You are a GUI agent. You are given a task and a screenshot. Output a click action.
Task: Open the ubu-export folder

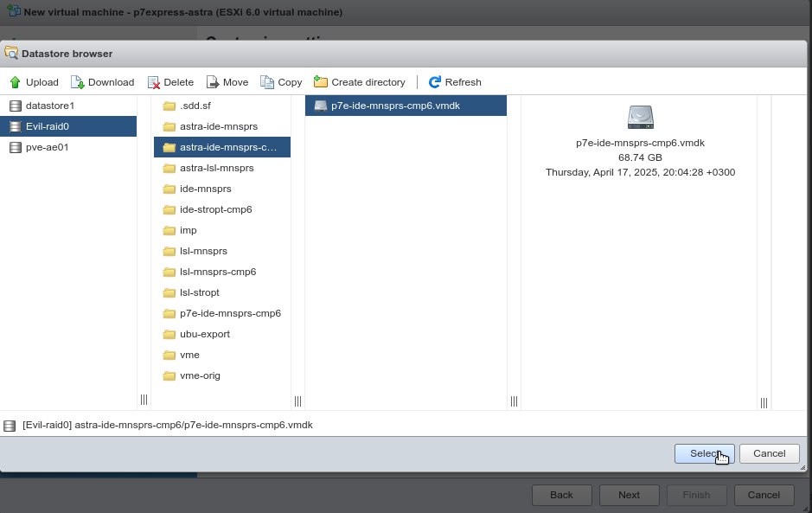tap(204, 334)
